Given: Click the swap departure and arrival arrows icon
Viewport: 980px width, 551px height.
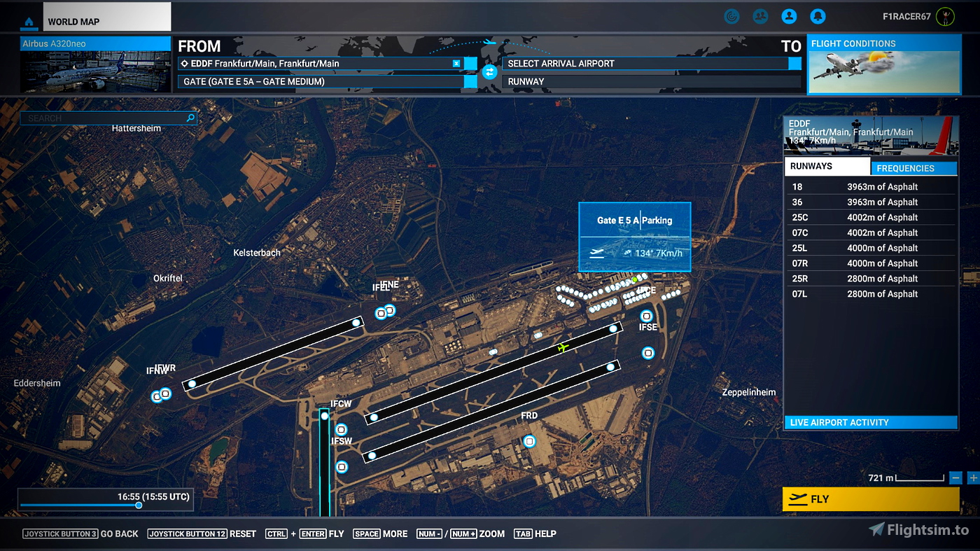Looking at the screenshot, I should pos(489,72).
